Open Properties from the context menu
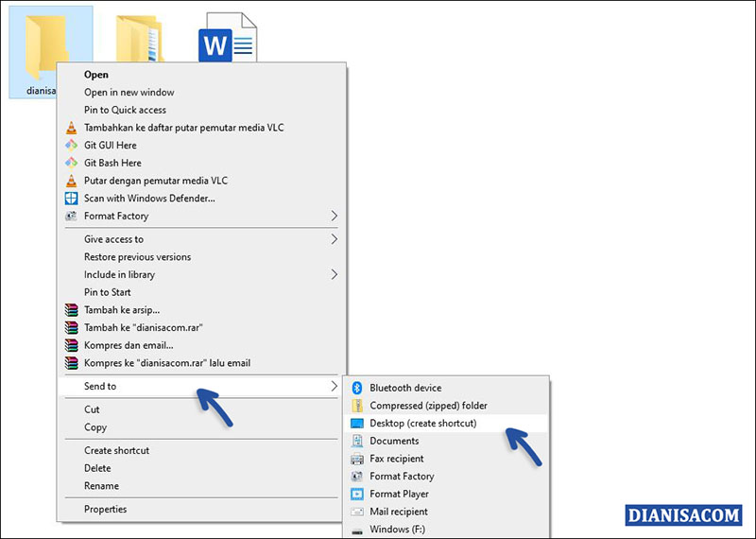This screenshot has height=539, width=756. tap(201, 509)
